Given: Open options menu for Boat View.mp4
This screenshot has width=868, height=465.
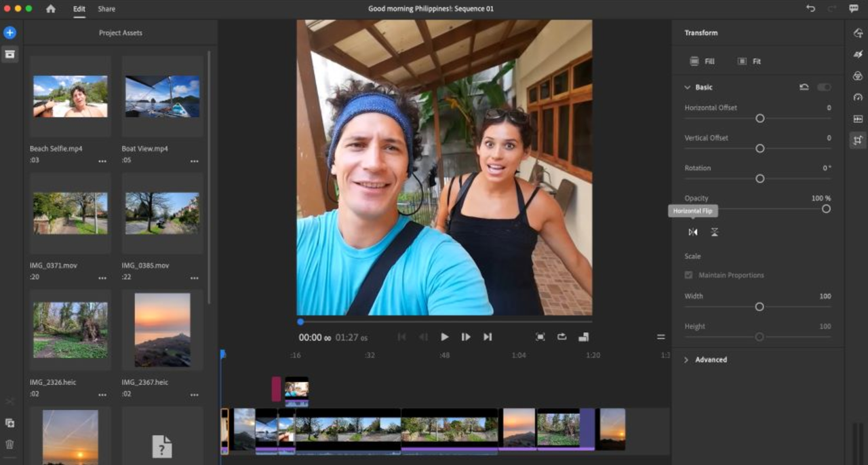Looking at the screenshot, I should [x=195, y=162].
